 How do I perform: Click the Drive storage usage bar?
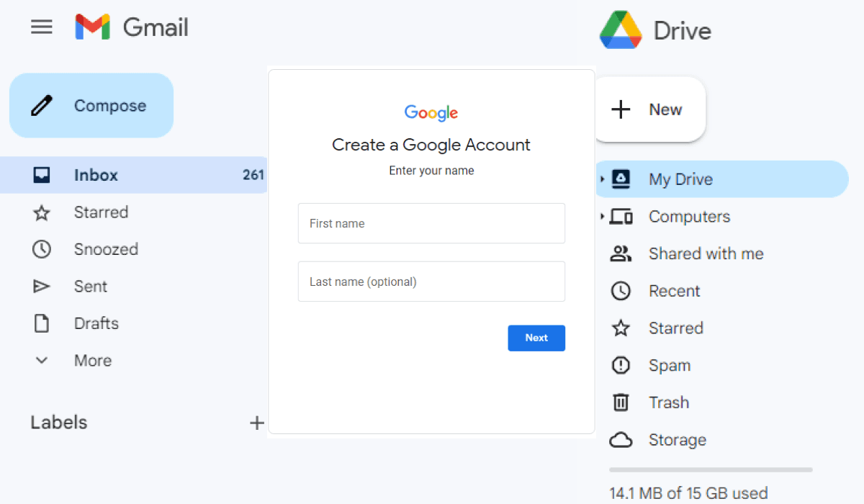[710, 470]
